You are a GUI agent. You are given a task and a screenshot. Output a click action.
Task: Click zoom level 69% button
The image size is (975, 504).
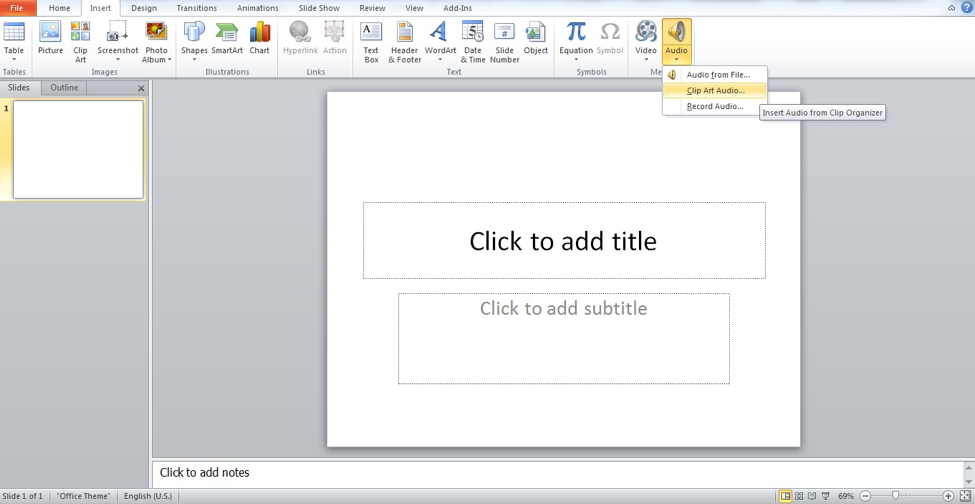846,496
